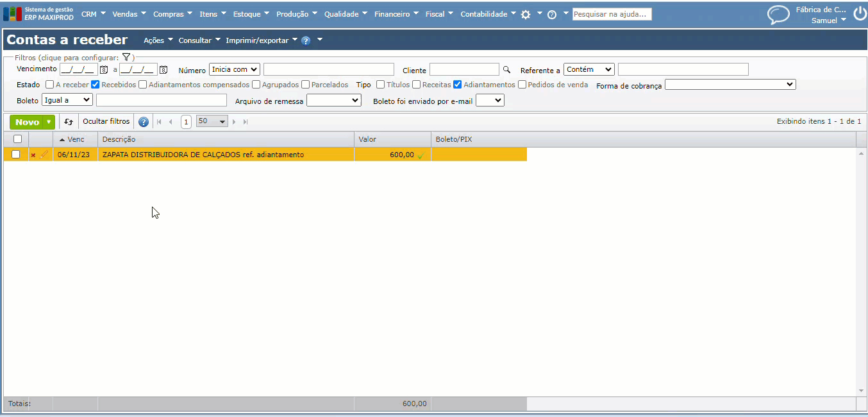This screenshot has width=868, height=417.
Task: Go to next page arrow
Action: [234, 122]
